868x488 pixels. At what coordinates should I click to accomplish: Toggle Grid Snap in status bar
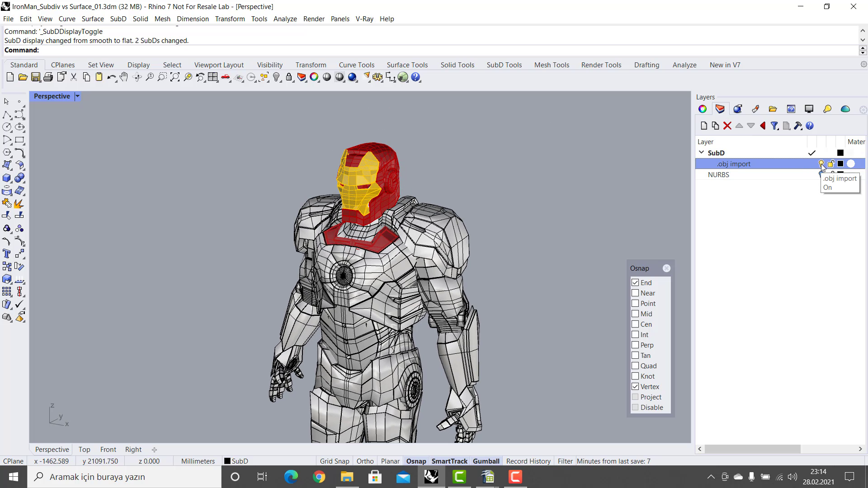pyautogui.click(x=335, y=461)
